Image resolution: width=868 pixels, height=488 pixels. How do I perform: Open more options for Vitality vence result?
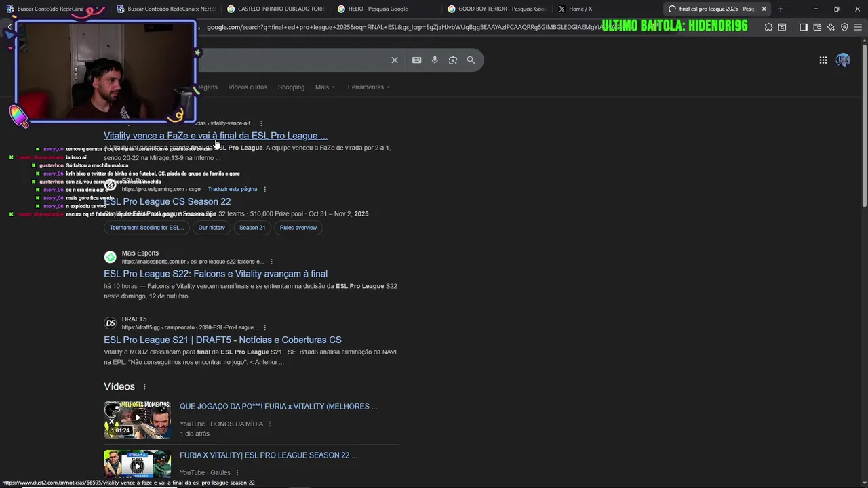[x=261, y=123]
